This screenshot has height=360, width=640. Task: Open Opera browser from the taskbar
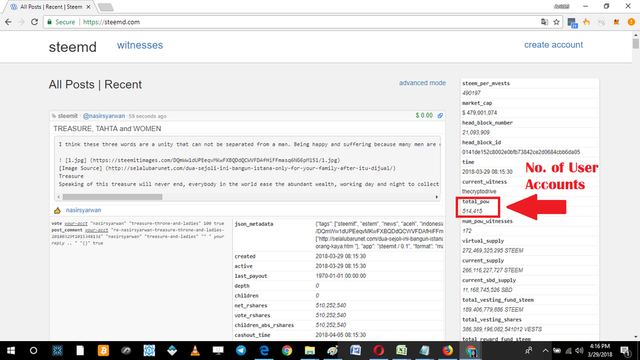378,351
